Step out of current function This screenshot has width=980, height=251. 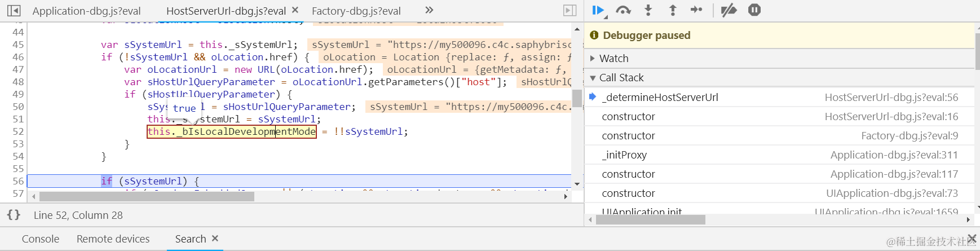(672, 10)
